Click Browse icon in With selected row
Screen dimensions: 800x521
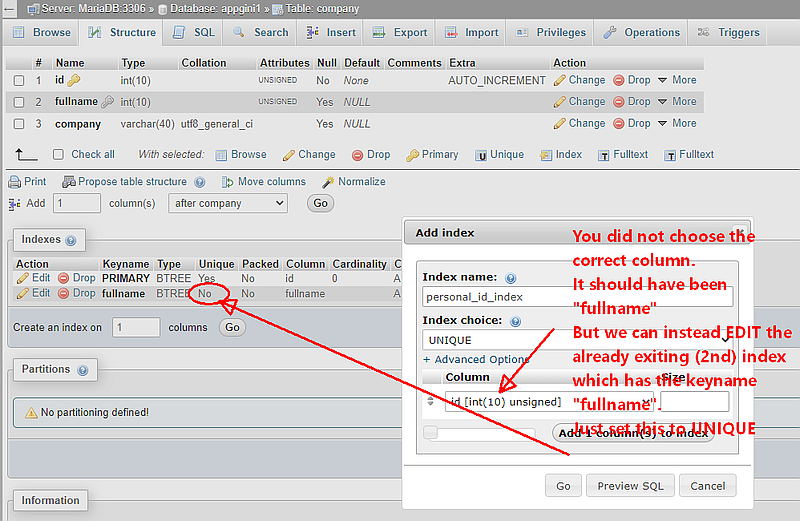[221, 155]
